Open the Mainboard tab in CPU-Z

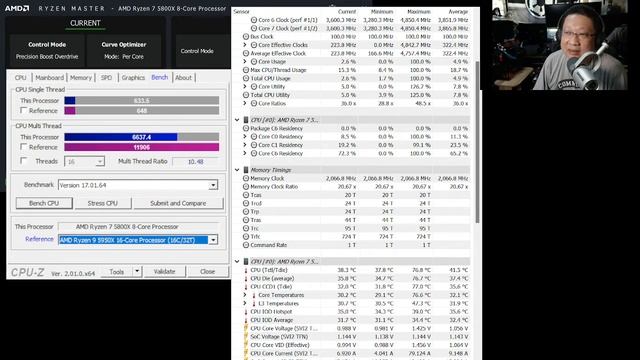pos(49,78)
